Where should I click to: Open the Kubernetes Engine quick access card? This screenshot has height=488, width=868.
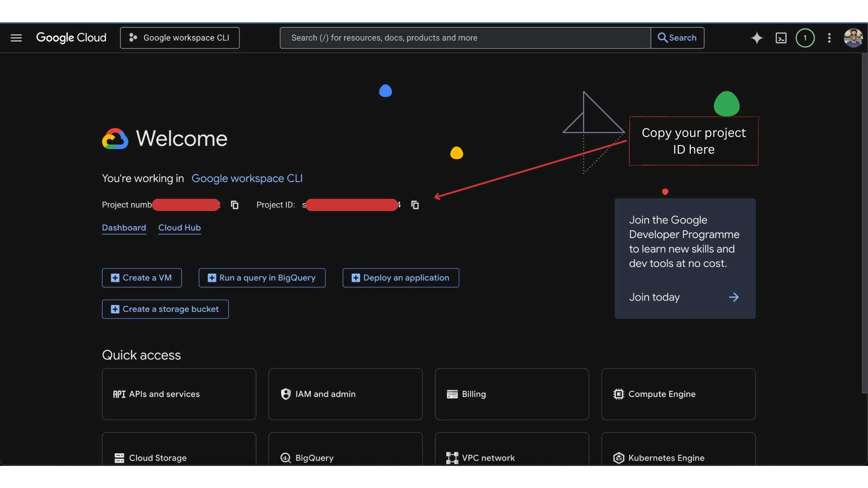pyautogui.click(x=678, y=458)
